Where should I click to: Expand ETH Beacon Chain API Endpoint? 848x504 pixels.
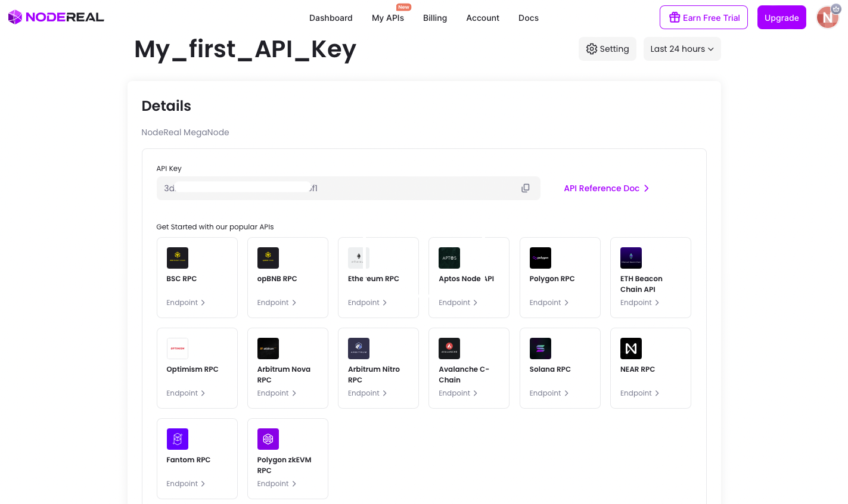click(640, 303)
